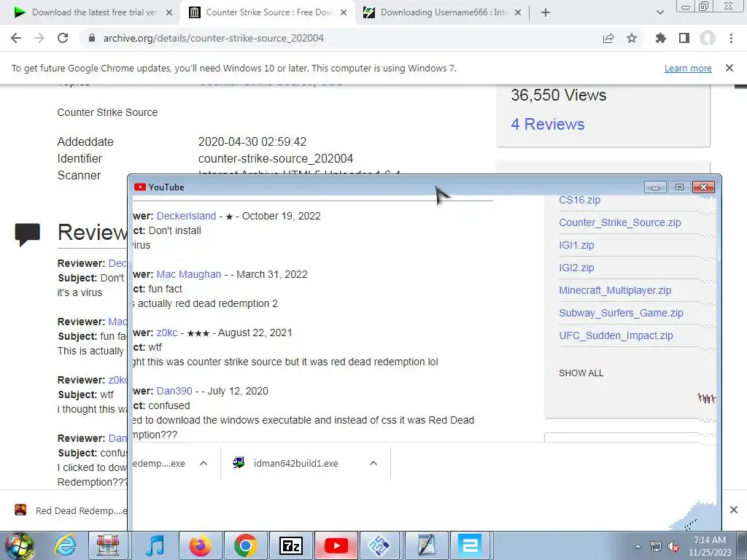Open reviewer z0kc profile link

pos(167,332)
